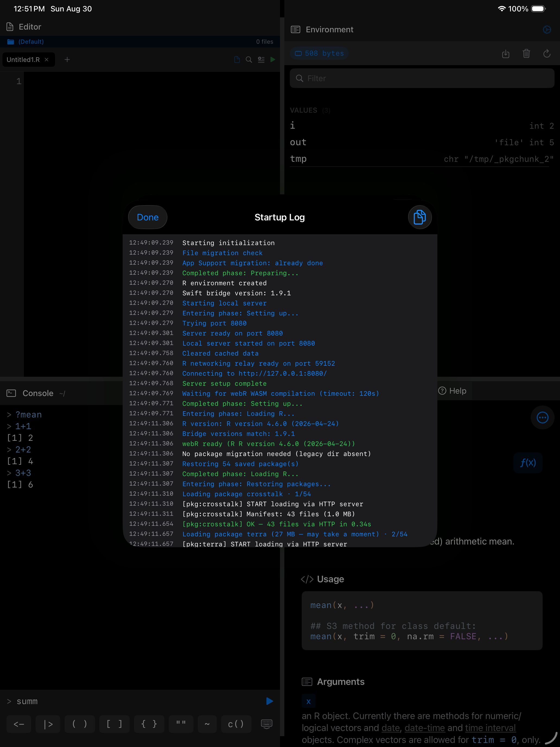560x747 pixels.
Task: Insert square brackets [ ] shortcut
Action: pyautogui.click(x=114, y=724)
